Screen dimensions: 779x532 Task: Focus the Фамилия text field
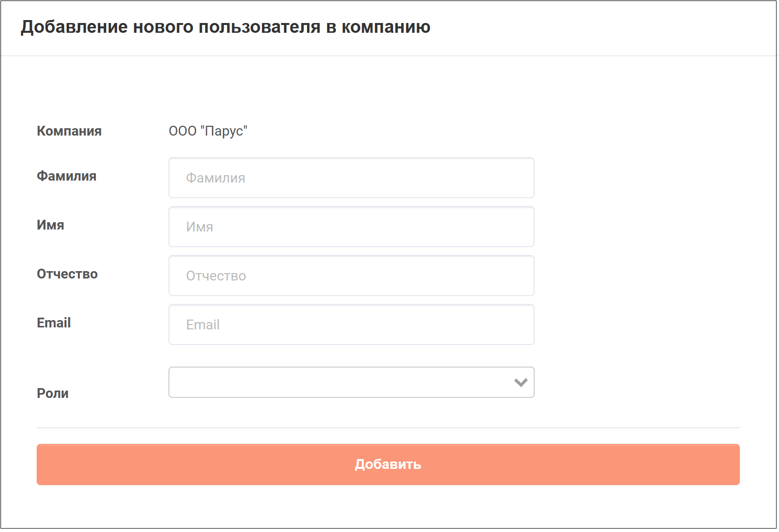[351, 178]
